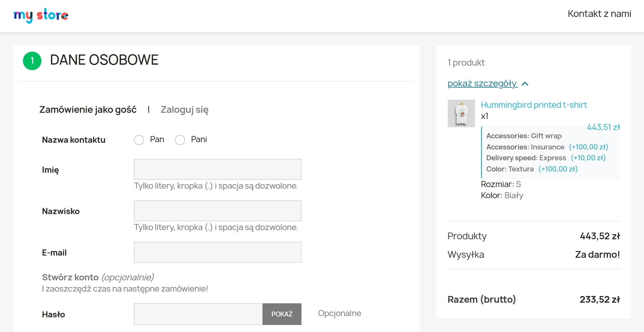Select the Pani radio button
This screenshot has width=644, height=332.
[180, 140]
